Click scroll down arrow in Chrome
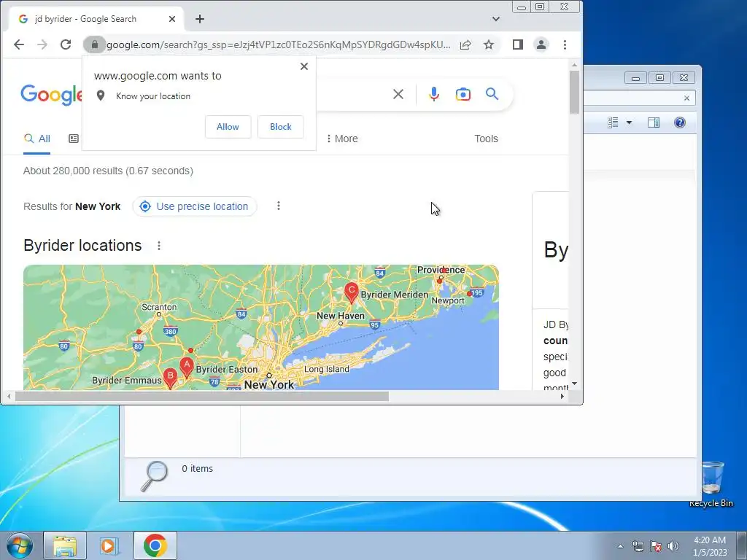This screenshot has width=747, height=560. click(575, 384)
